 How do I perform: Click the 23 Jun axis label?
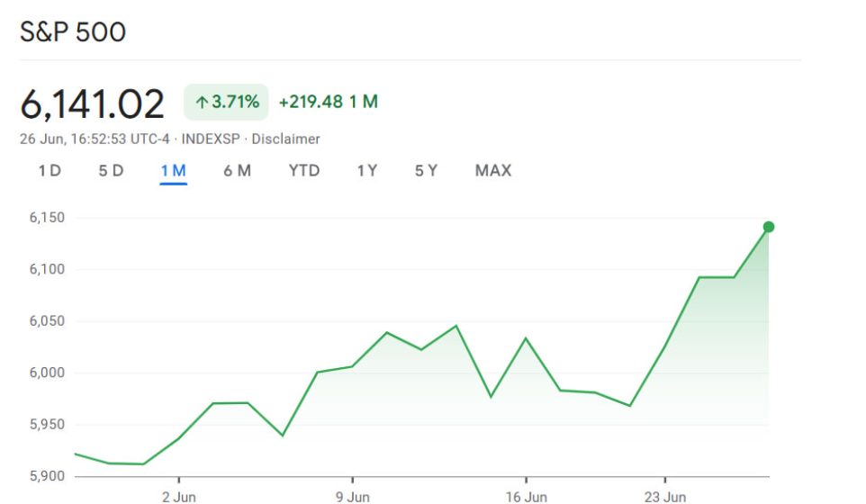click(x=665, y=497)
